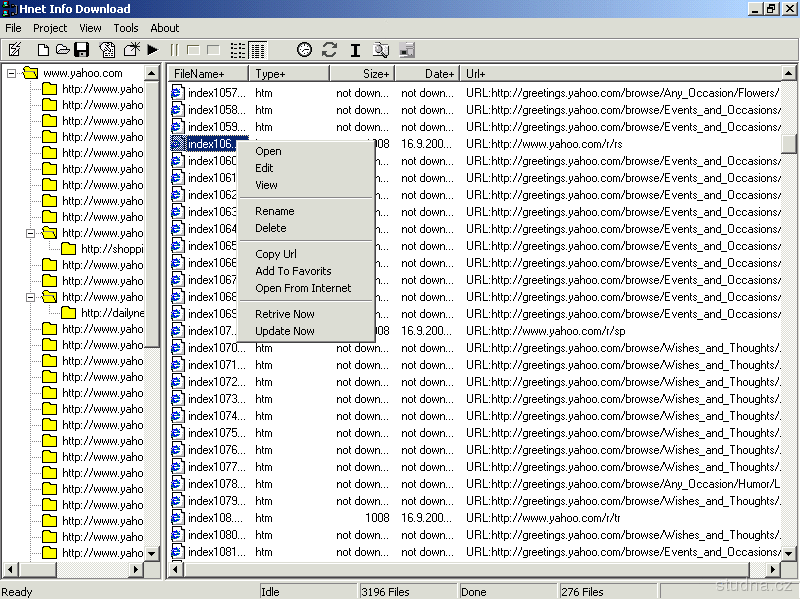Viewport: 800px width, 599px height.
Task: Click the New project blank page icon
Action: click(x=43, y=50)
